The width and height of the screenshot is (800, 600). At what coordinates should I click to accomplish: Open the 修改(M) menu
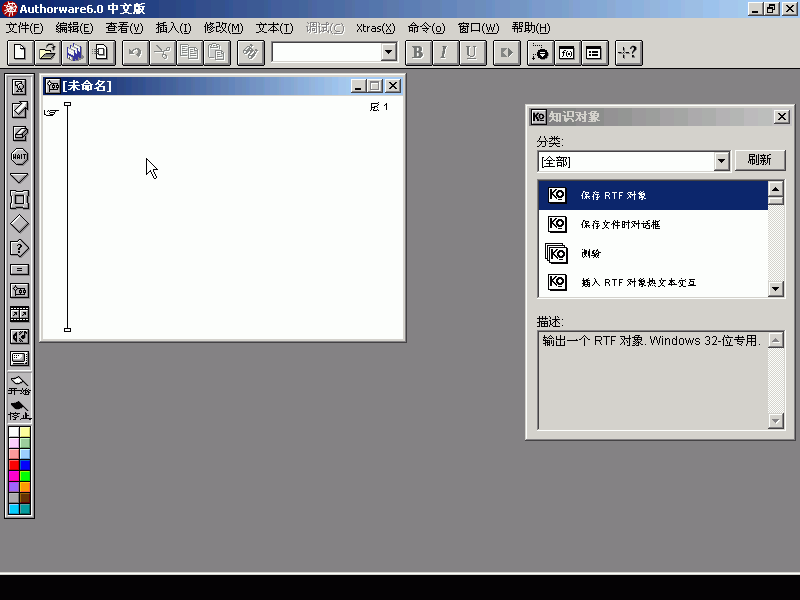[223, 28]
